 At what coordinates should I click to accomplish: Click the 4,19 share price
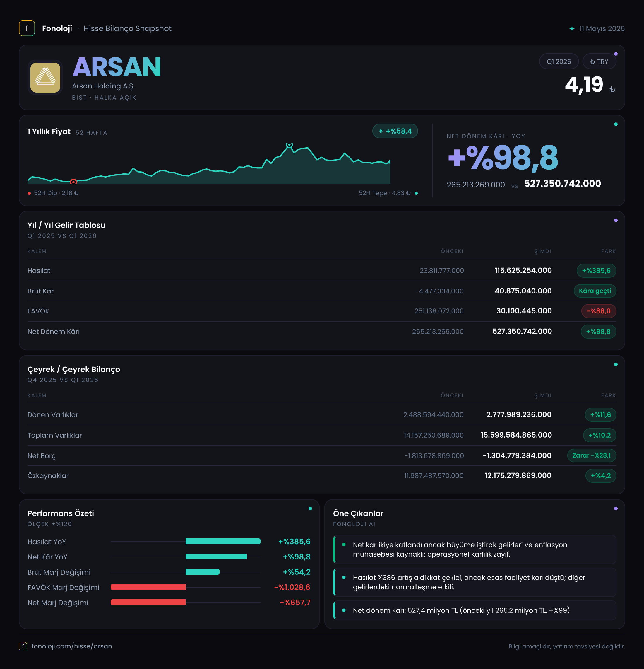click(x=584, y=85)
